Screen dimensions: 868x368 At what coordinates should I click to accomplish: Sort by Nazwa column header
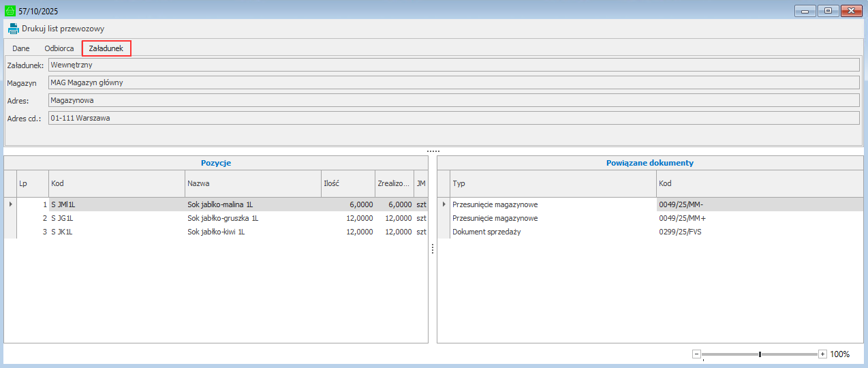(252, 184)
